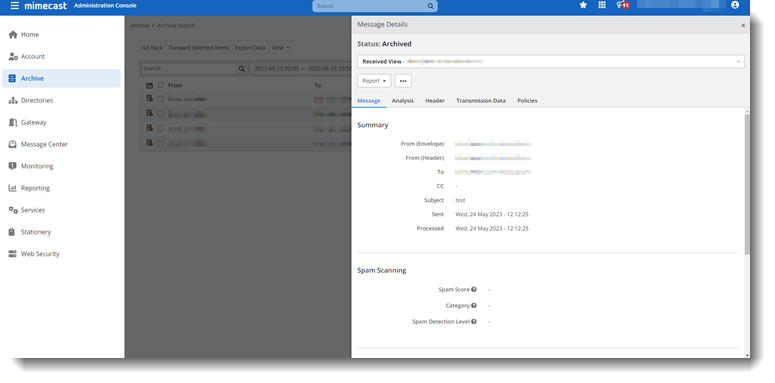
Task: Check the fourth message row checkbox
Action: tap(161, 143)
